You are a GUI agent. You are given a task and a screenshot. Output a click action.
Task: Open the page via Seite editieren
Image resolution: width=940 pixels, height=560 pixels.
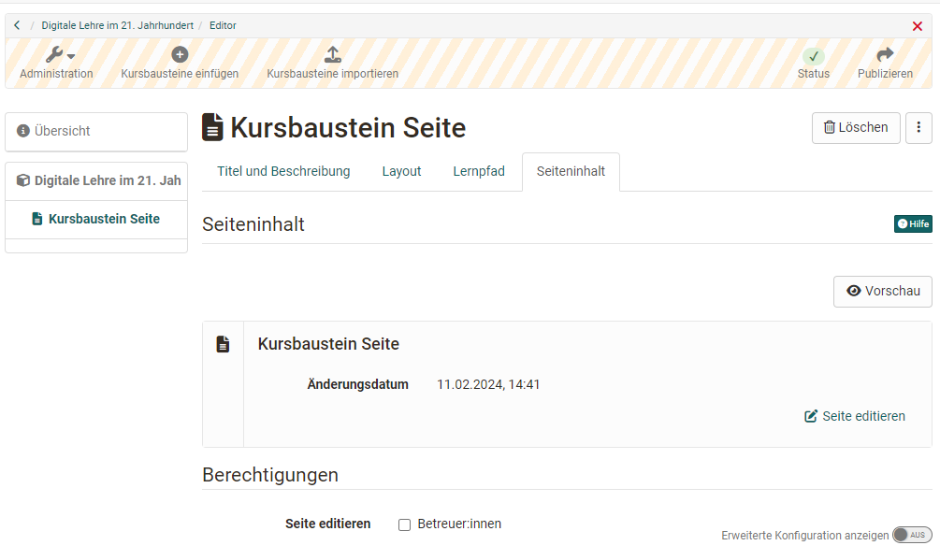click(x=854, y=416)
